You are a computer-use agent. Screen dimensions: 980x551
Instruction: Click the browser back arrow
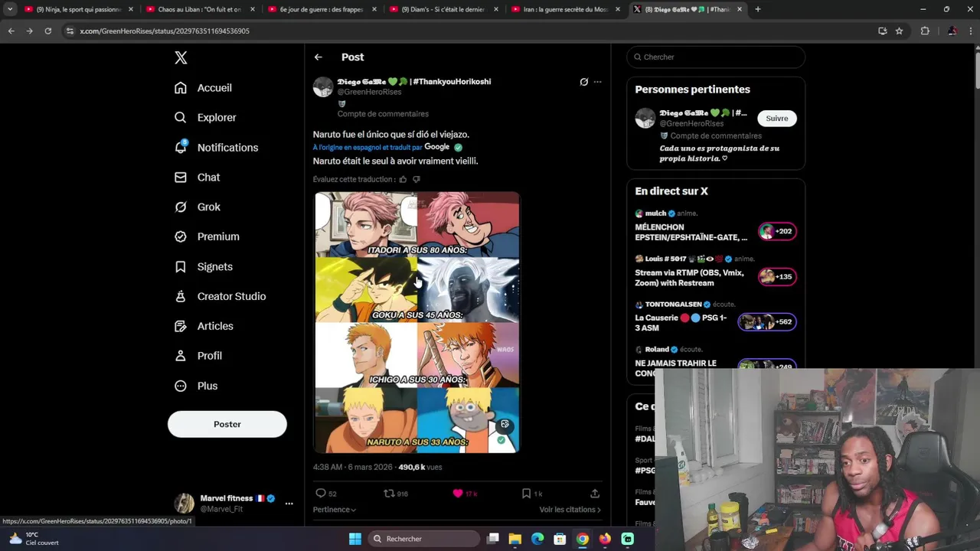(x=11, y=31)
